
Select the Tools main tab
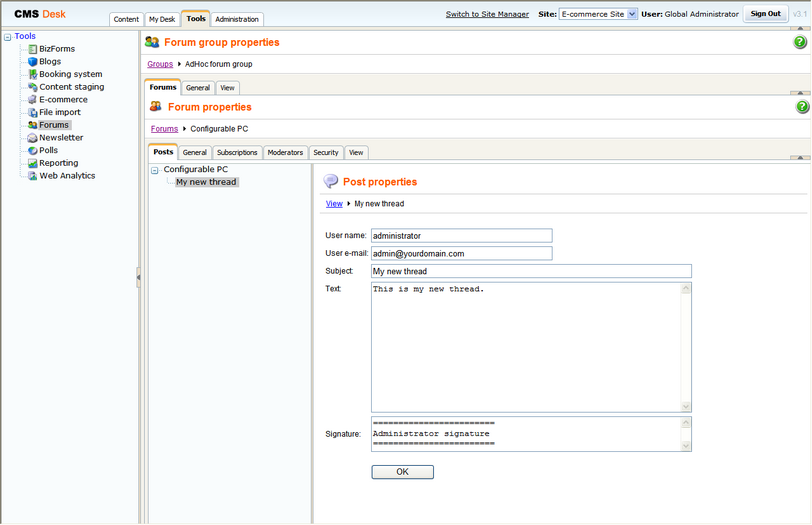tap(196, 18)
